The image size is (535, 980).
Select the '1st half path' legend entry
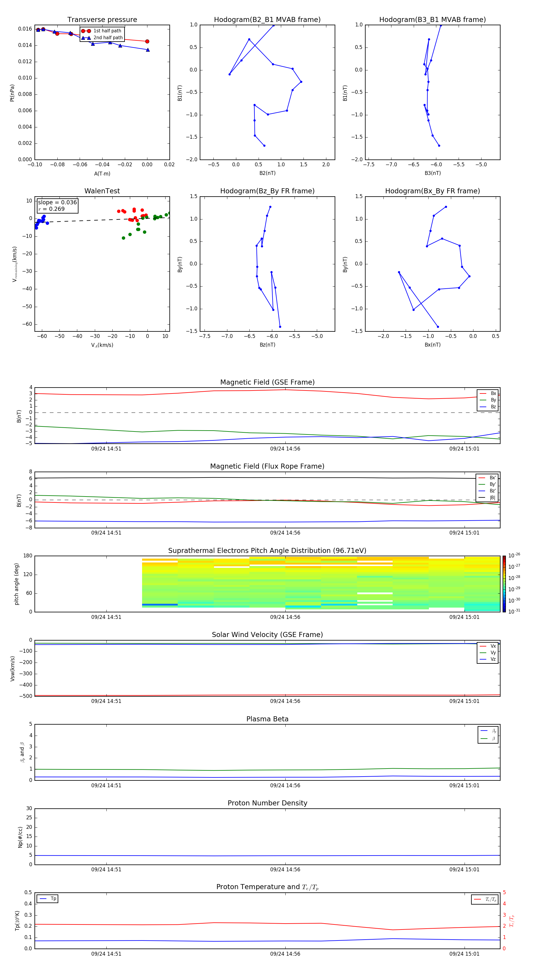point(102,31)
